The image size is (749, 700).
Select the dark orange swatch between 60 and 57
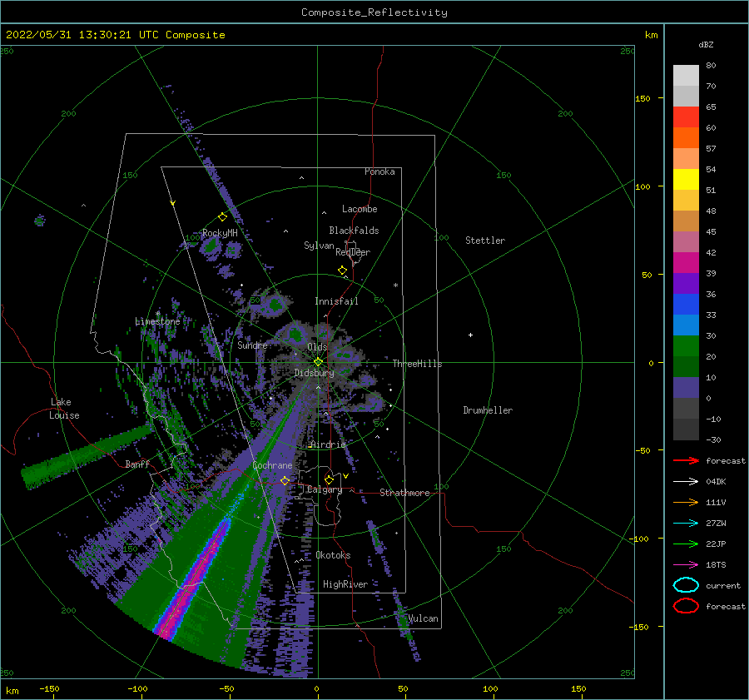point(686,137)
